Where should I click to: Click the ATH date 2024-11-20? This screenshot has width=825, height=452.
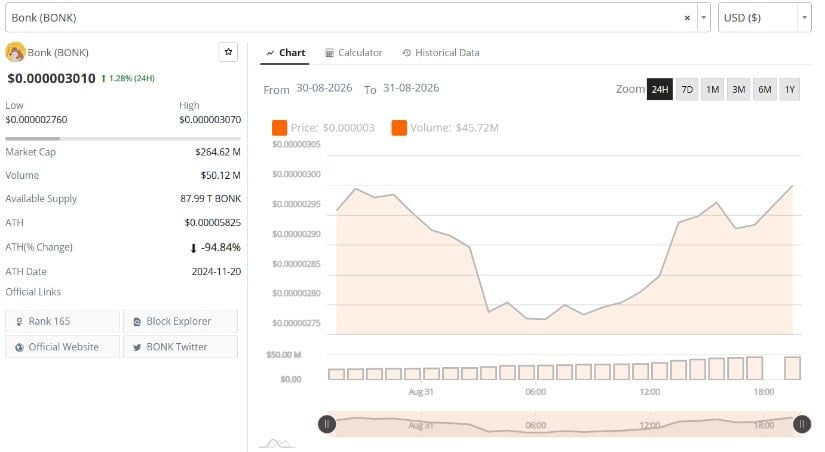click(x=216, y=272)
